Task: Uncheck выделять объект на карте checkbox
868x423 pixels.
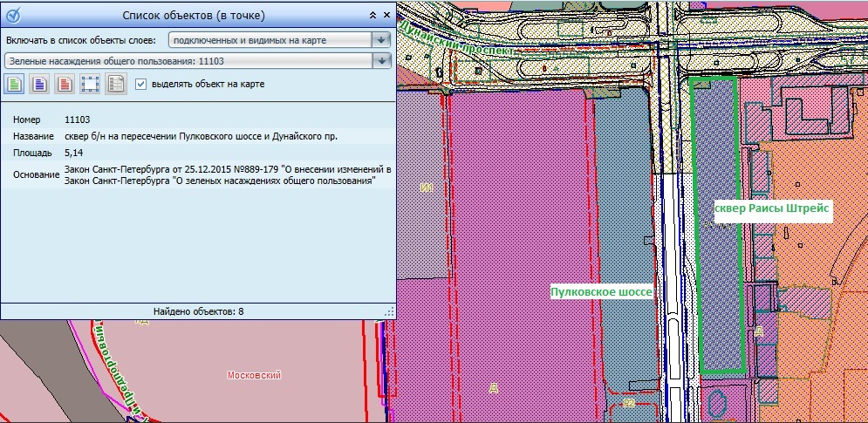Action: pos(140,84)
